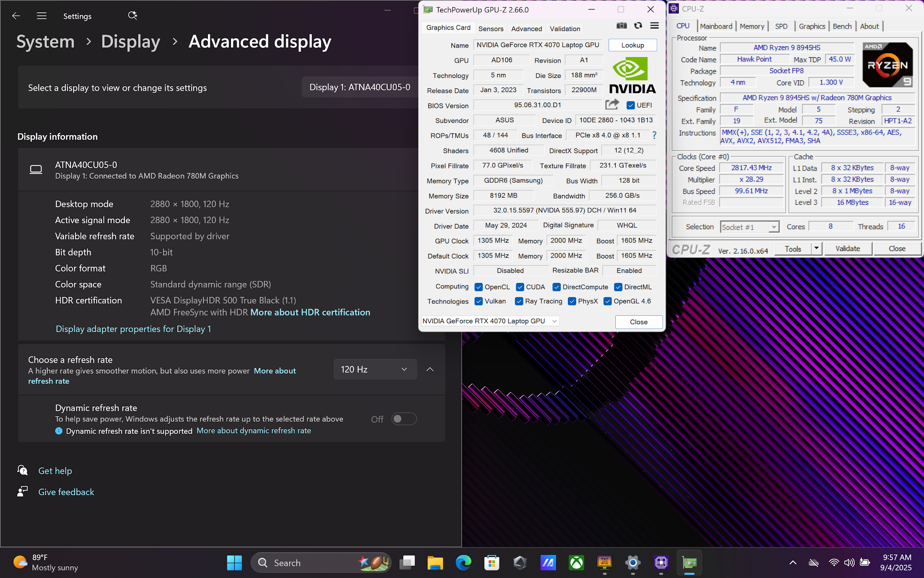Open the GPU-Z hamburger menu
Screen dimensions: 924x578
[x=654, y=26]
